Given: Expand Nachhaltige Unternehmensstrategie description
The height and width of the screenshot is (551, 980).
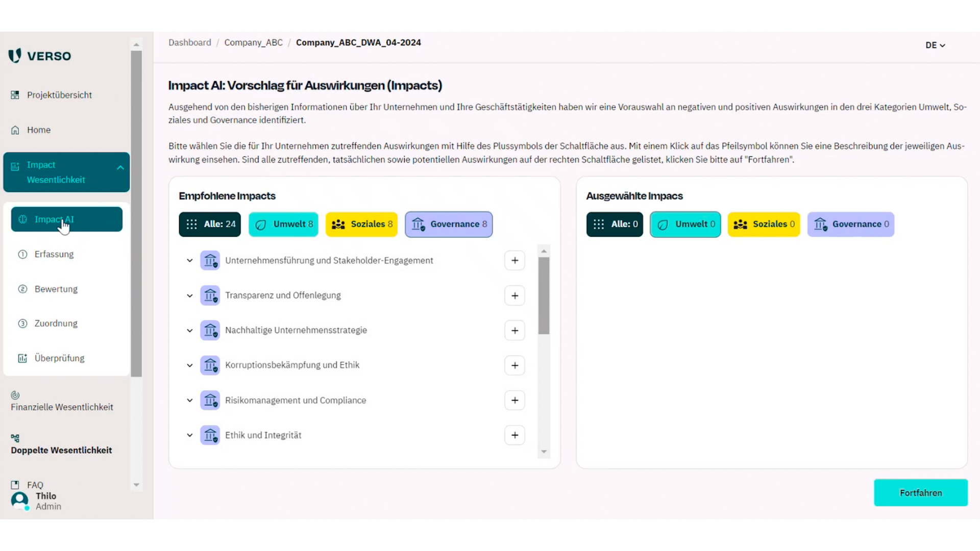Looking at the screenshot, I should pos(190,331).
